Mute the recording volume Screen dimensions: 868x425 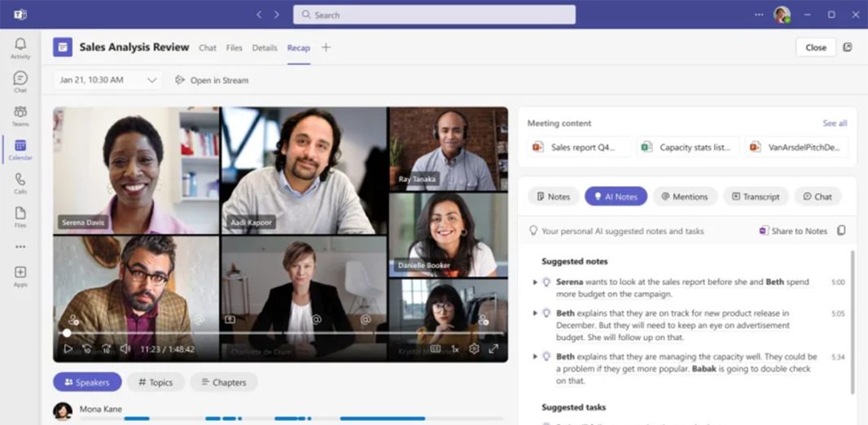125,349
